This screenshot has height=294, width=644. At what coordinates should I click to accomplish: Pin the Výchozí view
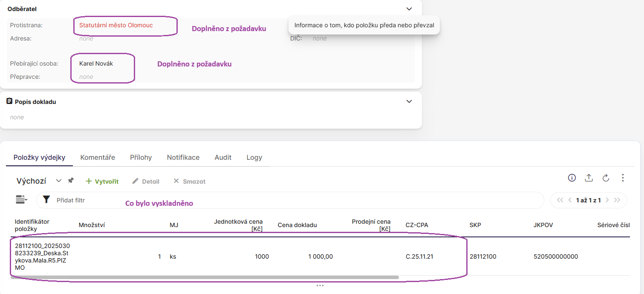tap(71, 181)
